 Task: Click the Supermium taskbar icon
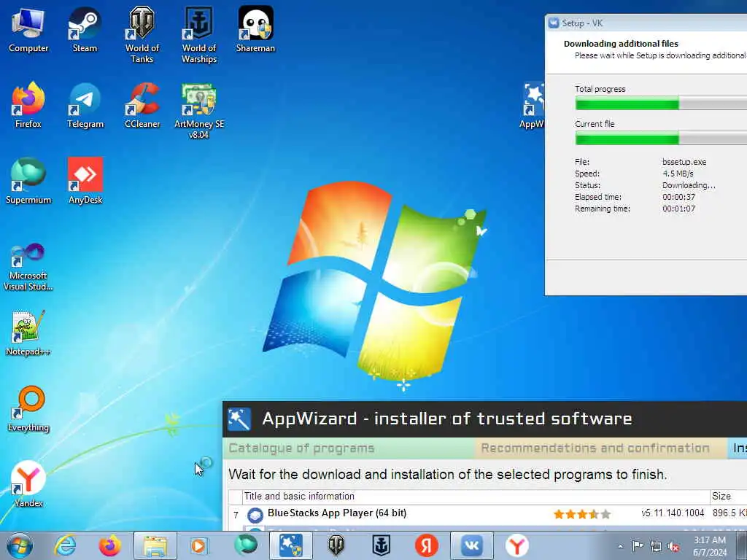246,545
